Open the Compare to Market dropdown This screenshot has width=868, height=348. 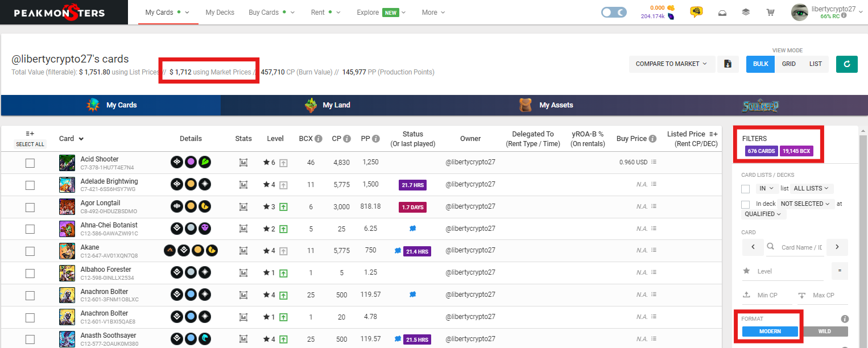pos(671,64)
